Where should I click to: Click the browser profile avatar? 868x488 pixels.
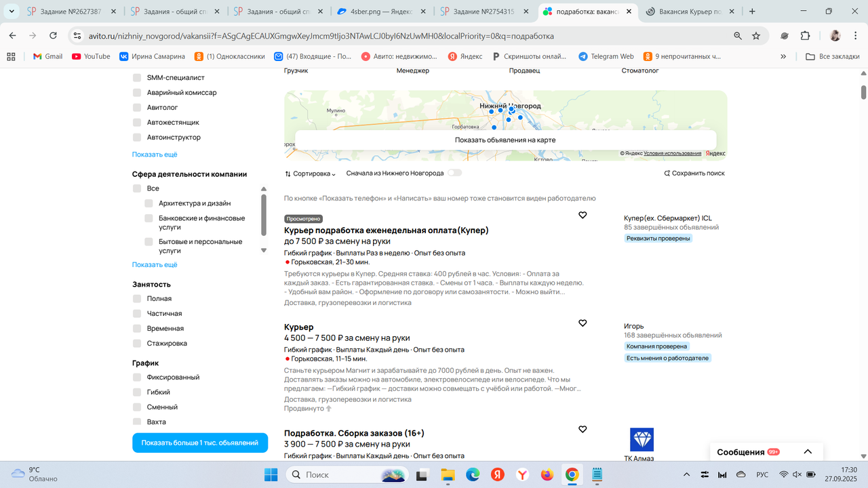point(835,36)
